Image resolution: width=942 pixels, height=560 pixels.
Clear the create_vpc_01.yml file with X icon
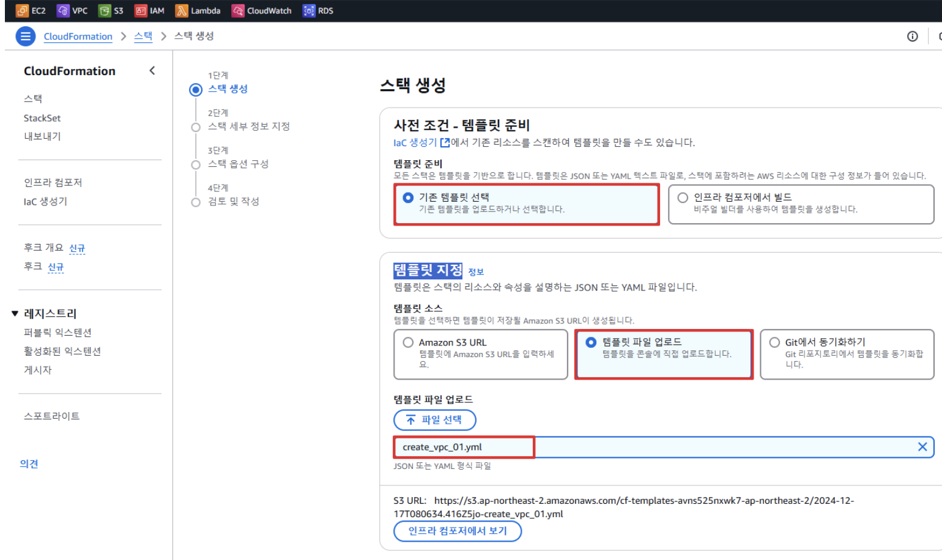pyautogui.click(x=922, y=447)
